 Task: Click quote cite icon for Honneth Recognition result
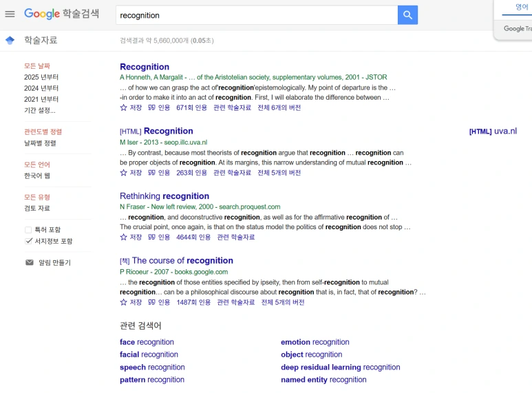(x=151, y=107)
